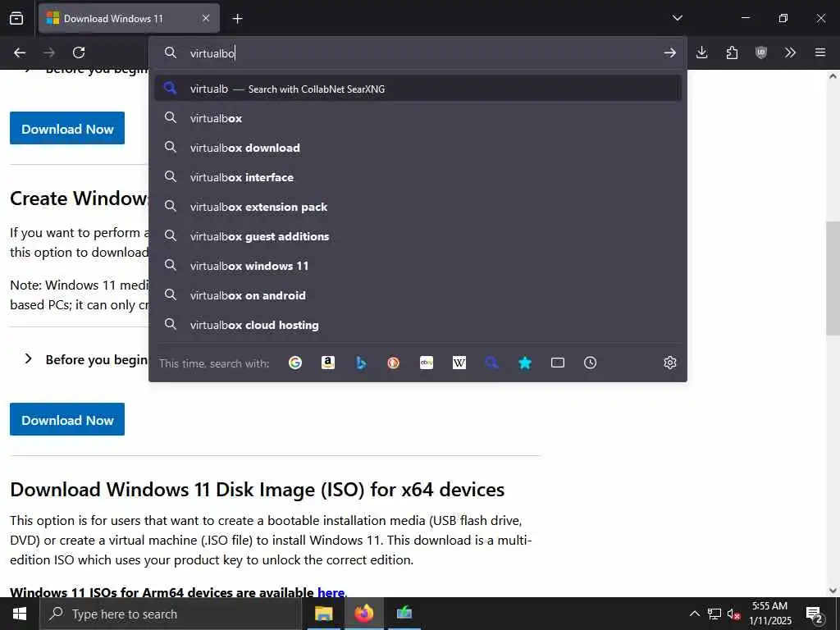Click the scrollbar down arrow

[x=833, y=591]
